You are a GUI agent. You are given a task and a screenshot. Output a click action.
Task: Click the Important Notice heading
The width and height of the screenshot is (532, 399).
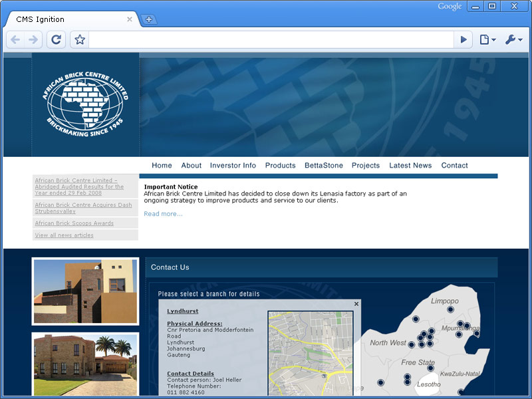tap(171, 187)
